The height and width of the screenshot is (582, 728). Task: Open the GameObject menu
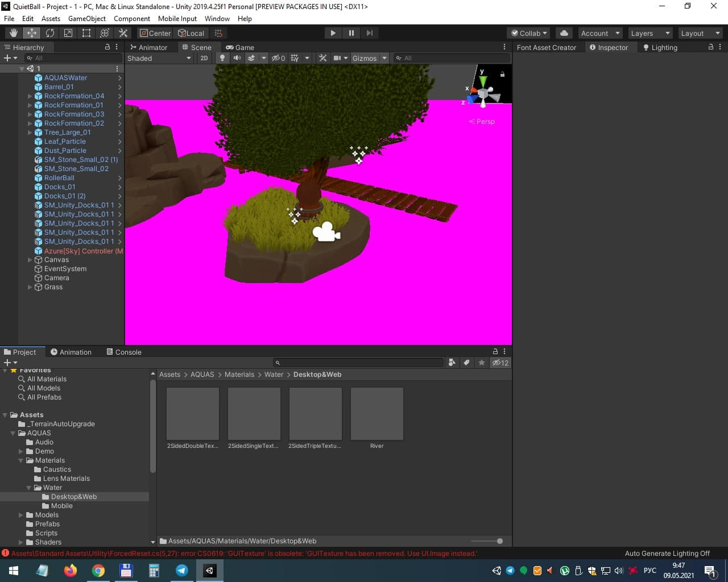(87, 18)
